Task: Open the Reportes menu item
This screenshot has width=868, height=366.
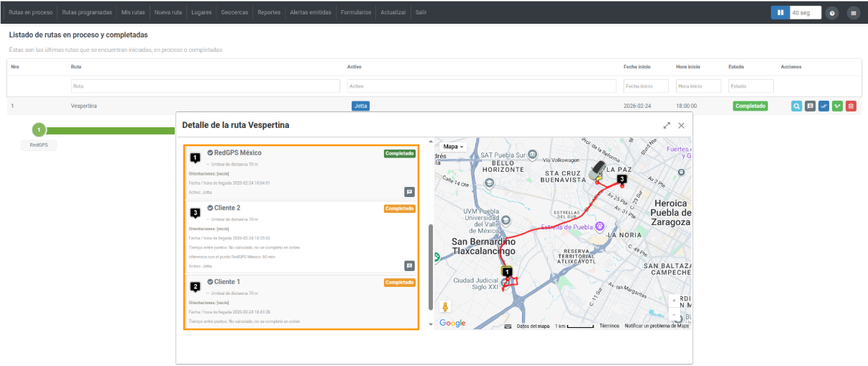Action: tap(269, 12)
